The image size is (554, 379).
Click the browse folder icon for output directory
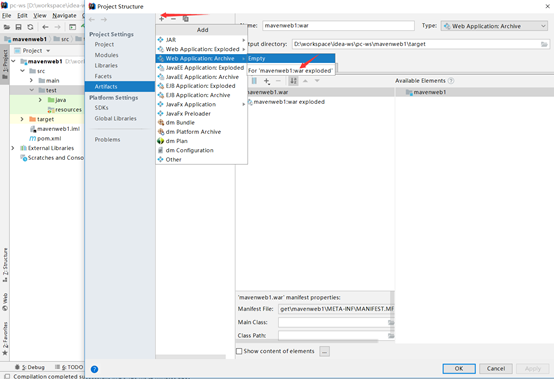[544, 44]
